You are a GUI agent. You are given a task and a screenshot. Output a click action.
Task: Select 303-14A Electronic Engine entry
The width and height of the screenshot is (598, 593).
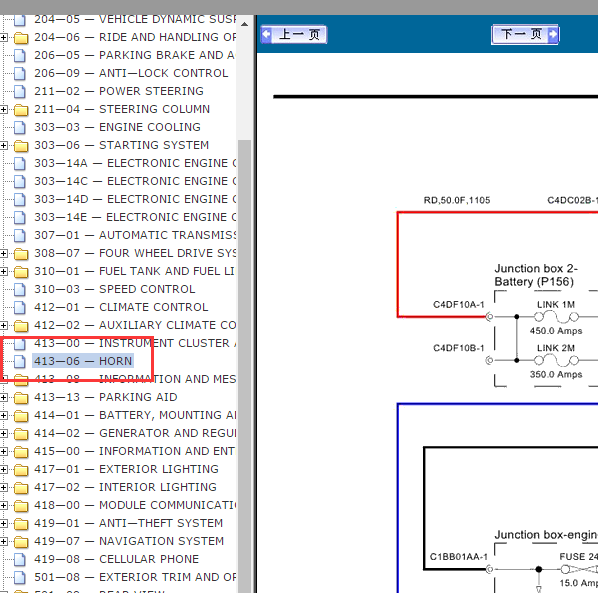tap(135, 163)
